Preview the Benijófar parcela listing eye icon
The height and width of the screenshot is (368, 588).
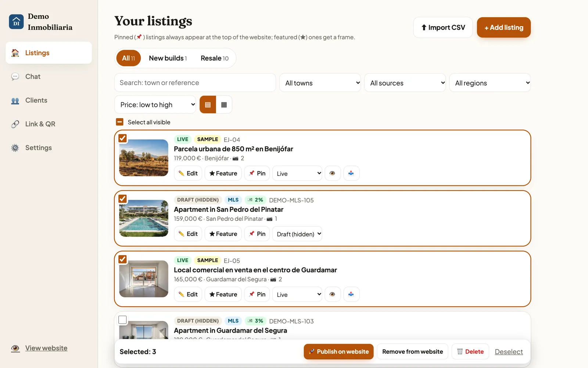tap(332, 173)
